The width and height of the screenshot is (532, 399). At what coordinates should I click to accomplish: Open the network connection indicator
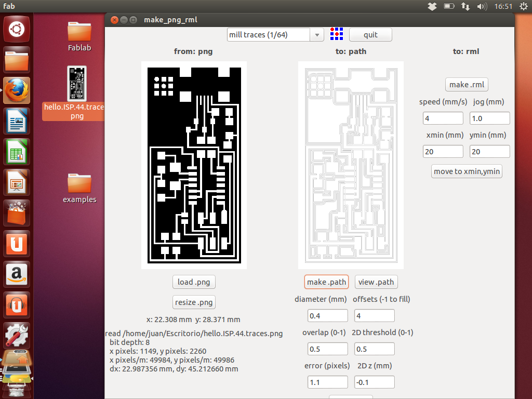(x=465, y=6)
